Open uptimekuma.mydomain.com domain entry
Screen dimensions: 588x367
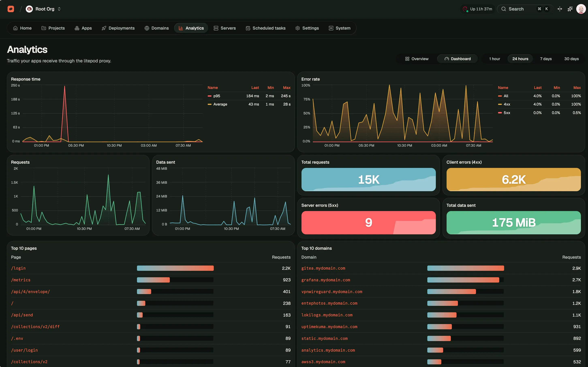(x=329, y=327)
